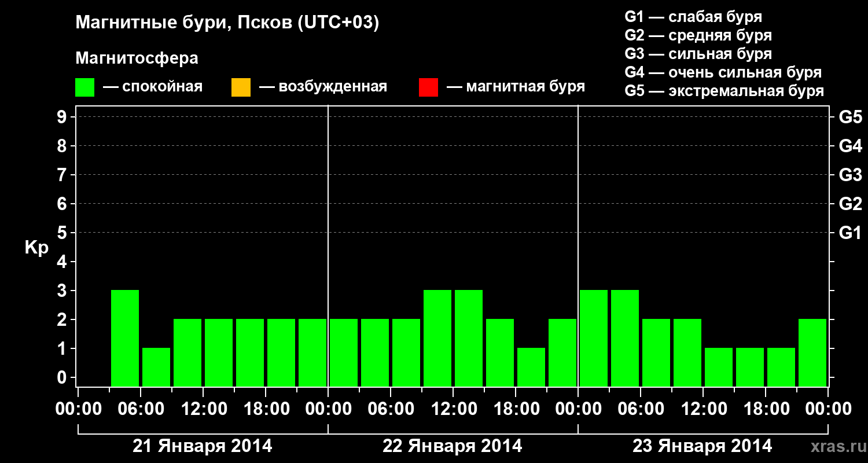Click the 06–09 bar on 22 January

point(406,352)
